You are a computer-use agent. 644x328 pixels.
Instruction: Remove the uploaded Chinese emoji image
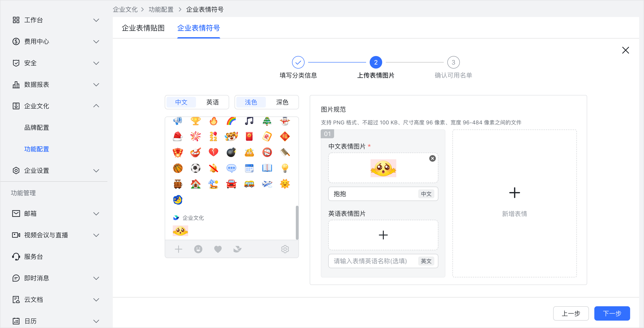432,158
